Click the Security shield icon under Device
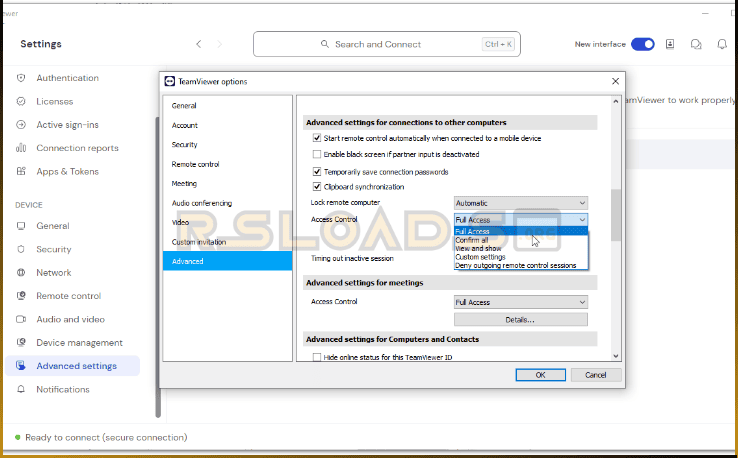Image resolution: width=738 pixels, height=458 pixels. pos(21,249)
